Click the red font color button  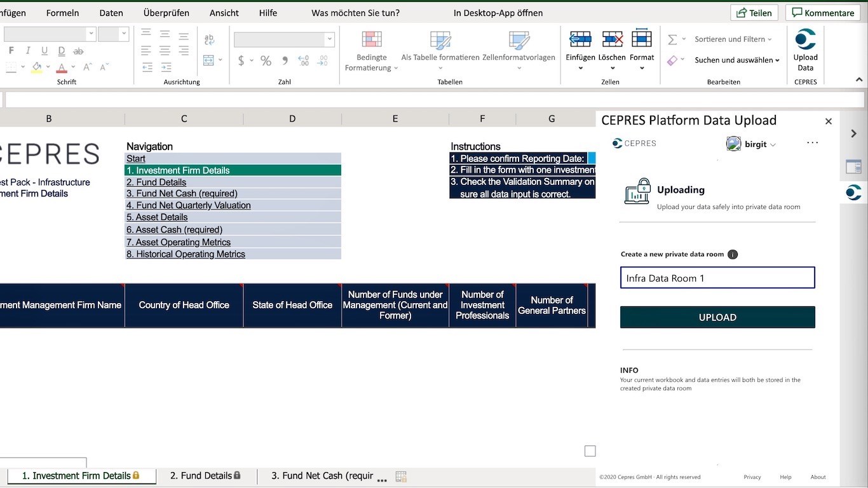(62, 67)
